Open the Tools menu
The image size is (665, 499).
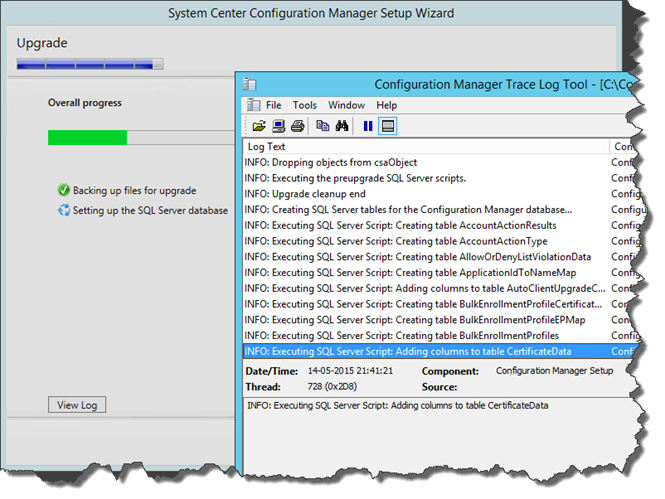pyautogui.click(x=305, y=105)
